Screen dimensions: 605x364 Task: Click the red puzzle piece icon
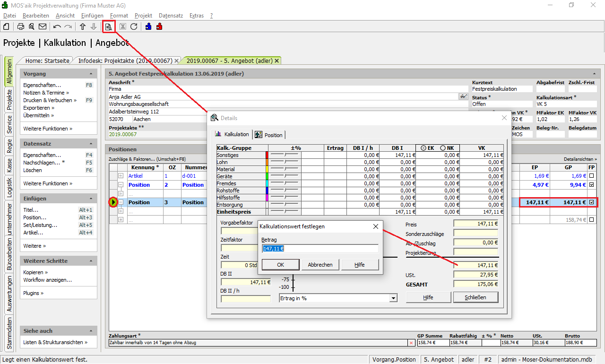pos(159,26)
